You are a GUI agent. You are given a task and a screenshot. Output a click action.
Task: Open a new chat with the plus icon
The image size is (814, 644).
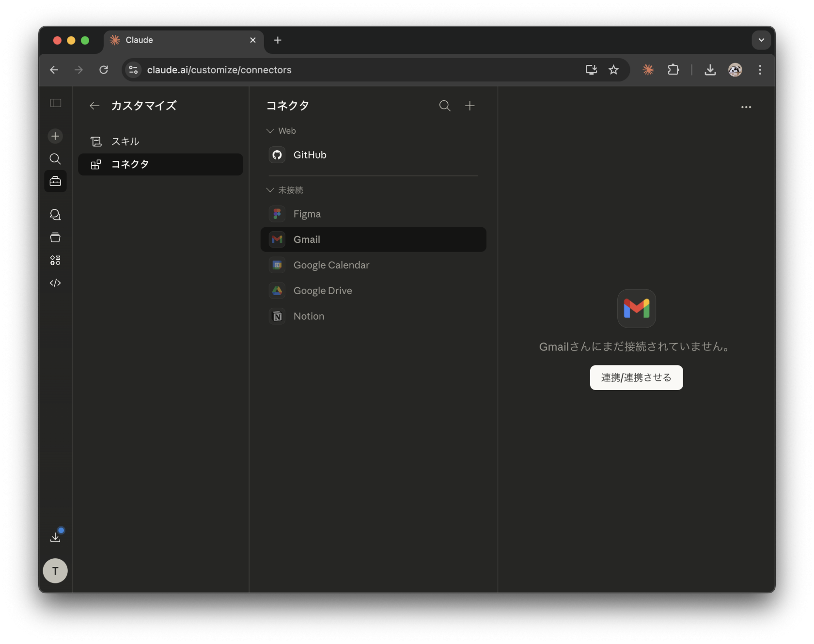click(x=55, y=136)
